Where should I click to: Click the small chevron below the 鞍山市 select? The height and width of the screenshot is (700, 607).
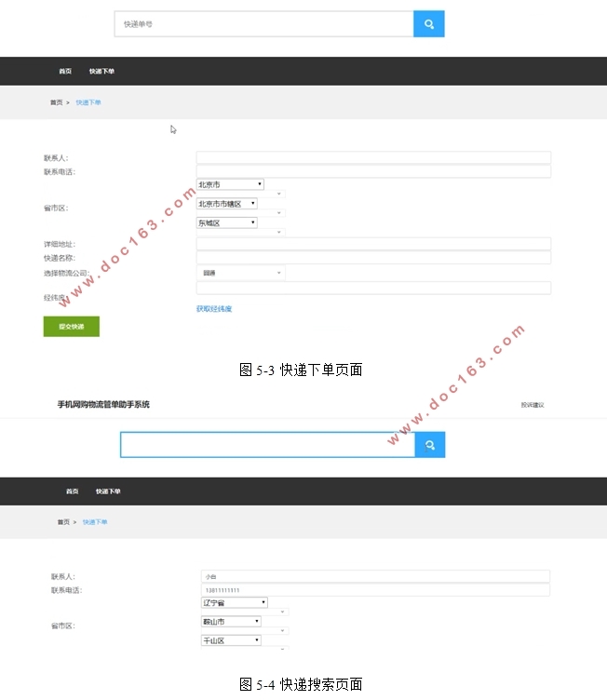[282, 630]
